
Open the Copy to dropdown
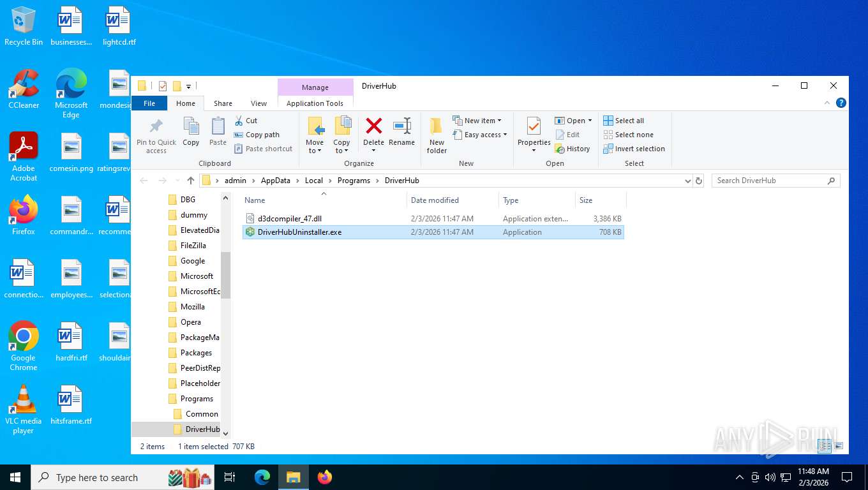coord(341,135)
